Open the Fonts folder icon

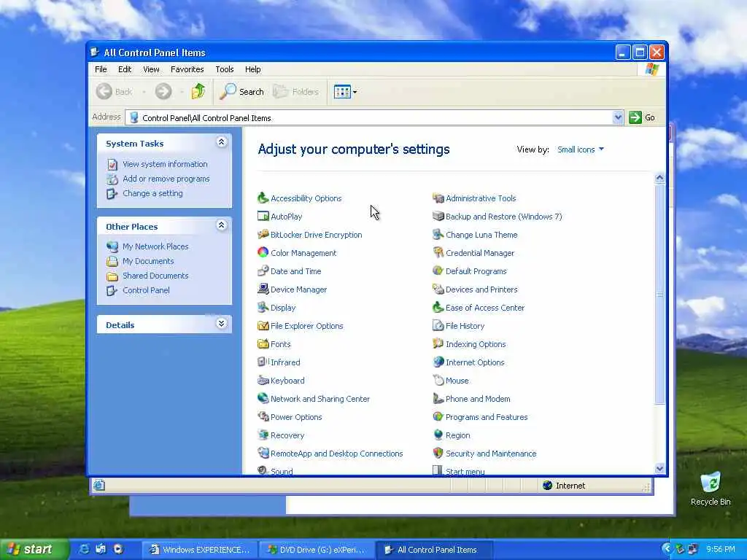pyautogui.click(x=263, y=344)
